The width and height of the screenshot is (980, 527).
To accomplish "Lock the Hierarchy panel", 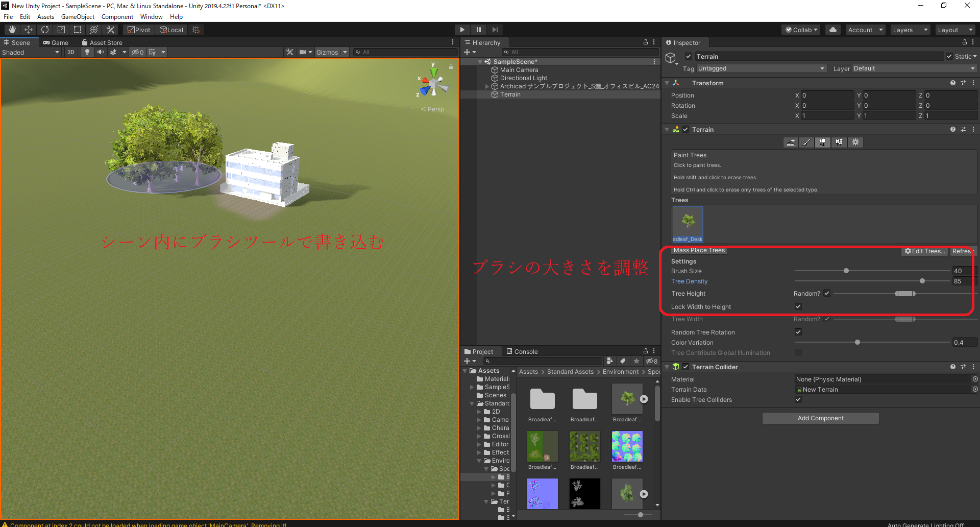I will point(646,42).
